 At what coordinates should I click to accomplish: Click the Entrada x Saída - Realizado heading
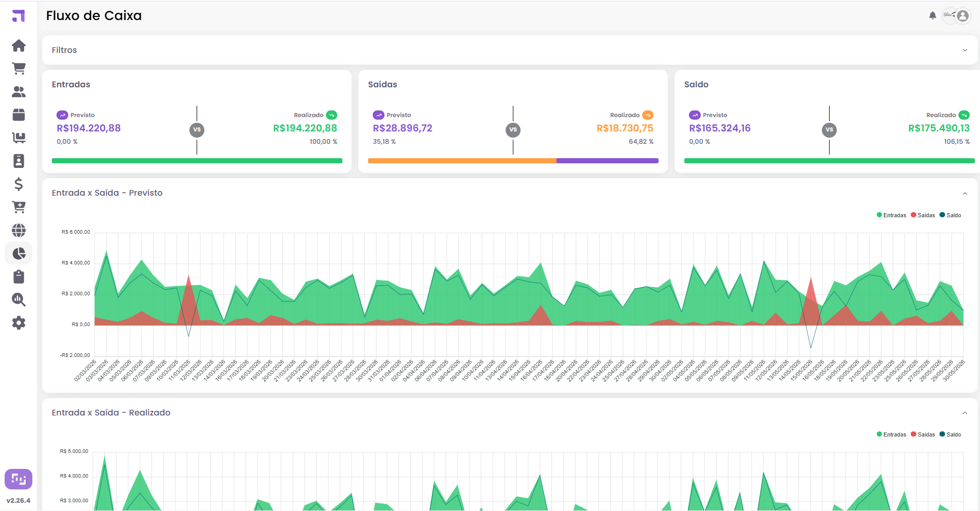pos(111,412)
